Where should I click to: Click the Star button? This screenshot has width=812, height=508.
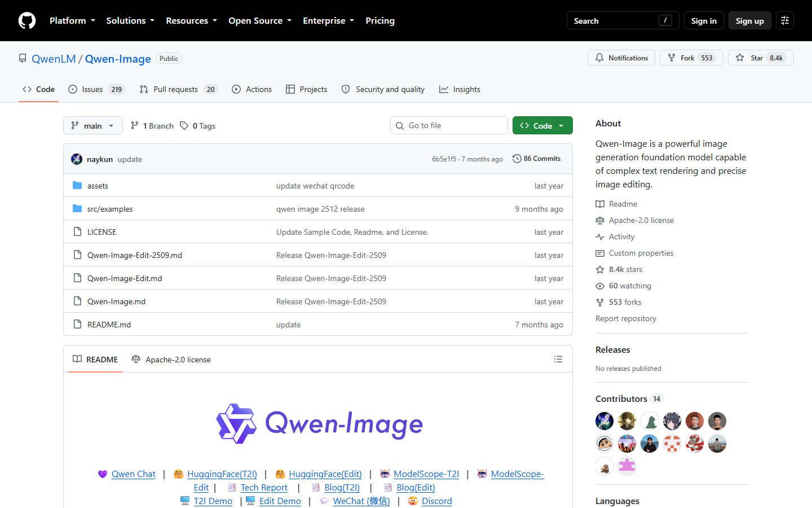tap(761, 58)
